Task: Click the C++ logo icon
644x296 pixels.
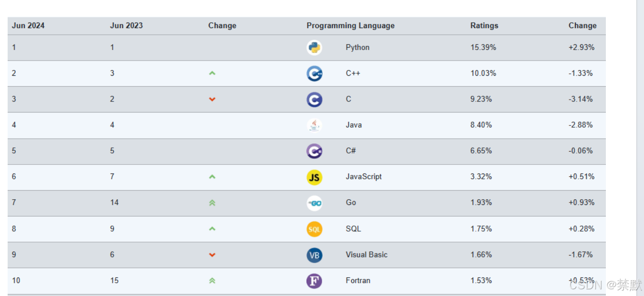Action: click(314, 73)
